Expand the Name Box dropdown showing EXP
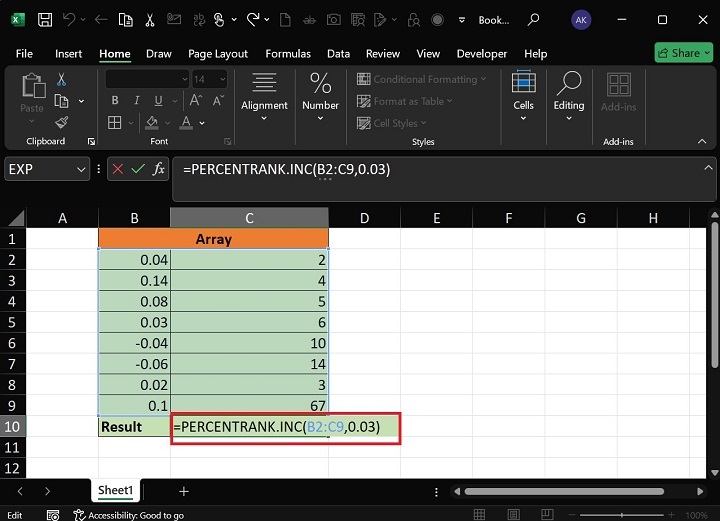The height and width of the screenshot is (521, 720). [x=81, y=170]
